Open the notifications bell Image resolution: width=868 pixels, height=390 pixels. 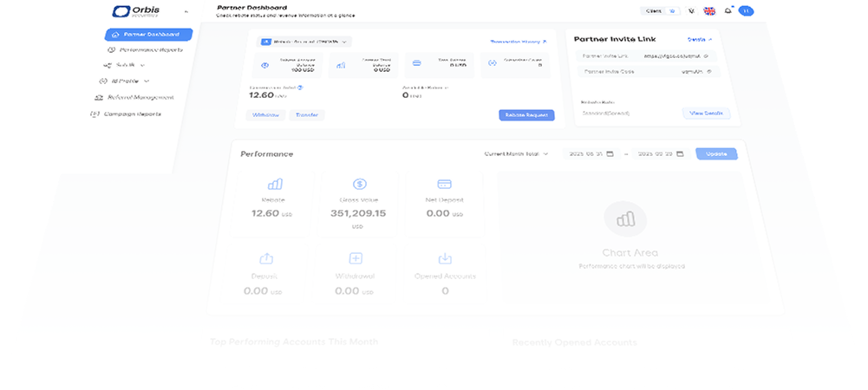(x=728, y=11)
